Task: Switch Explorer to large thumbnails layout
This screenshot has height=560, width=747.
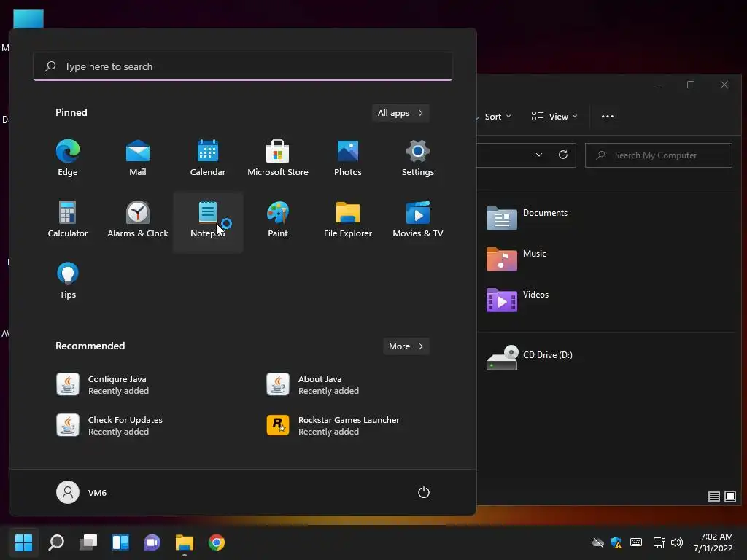Action: coord(729,497)
